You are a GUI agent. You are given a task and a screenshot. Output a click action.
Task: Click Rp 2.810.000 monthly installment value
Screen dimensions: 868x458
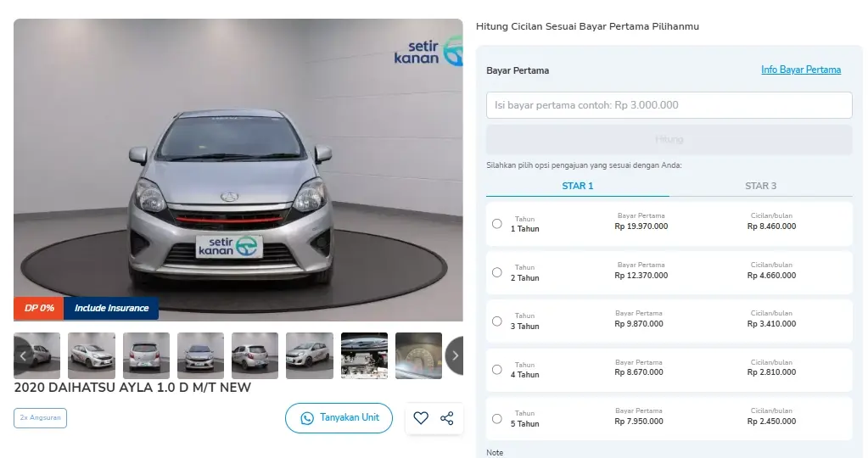click(771, 372)
